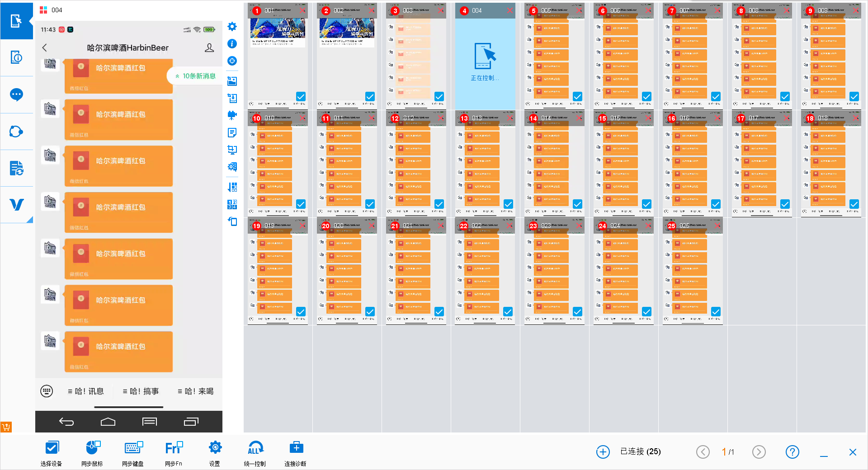Click the crosshair locate icon

(232, 61)
